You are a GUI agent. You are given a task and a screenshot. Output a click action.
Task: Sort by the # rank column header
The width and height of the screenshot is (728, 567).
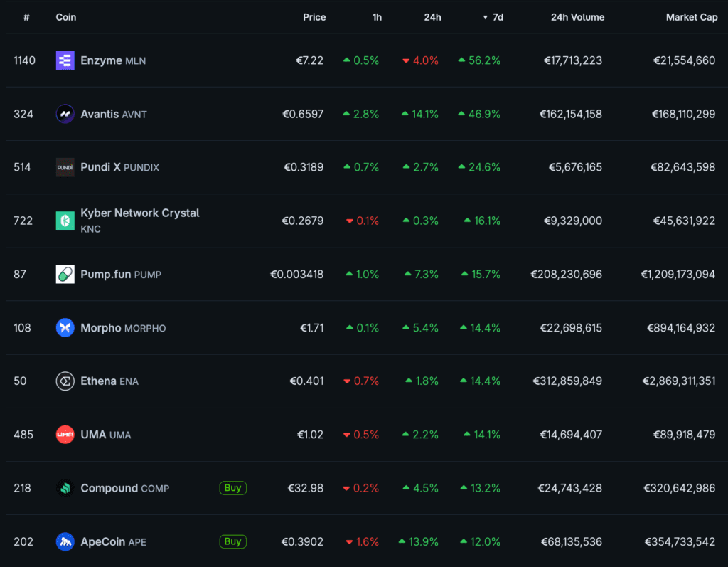(26, 17)
